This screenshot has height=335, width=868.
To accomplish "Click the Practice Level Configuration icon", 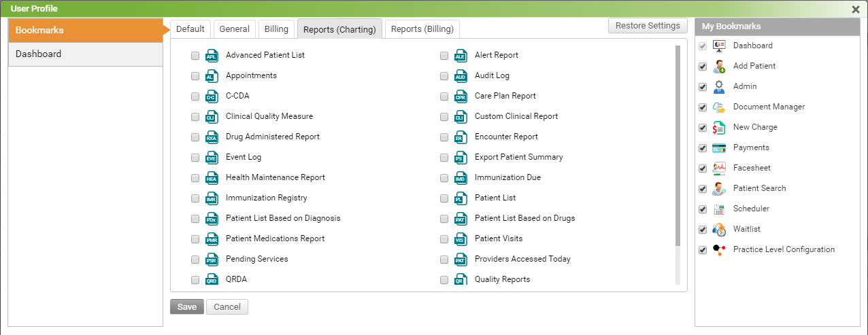I will point(719,250).
